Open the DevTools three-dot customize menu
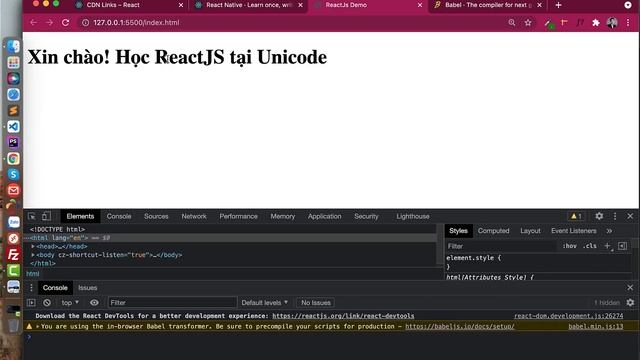Image resolution: width=640 pixels, height=360 pixels. [x=615, y=216]
